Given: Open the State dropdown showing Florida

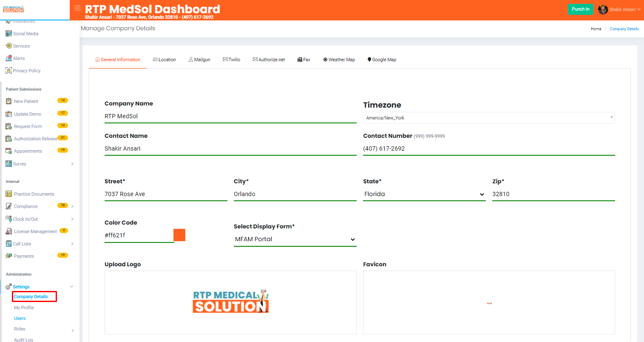Looking at the screenshot, I should pyautogui.click(x=424, y=194).
